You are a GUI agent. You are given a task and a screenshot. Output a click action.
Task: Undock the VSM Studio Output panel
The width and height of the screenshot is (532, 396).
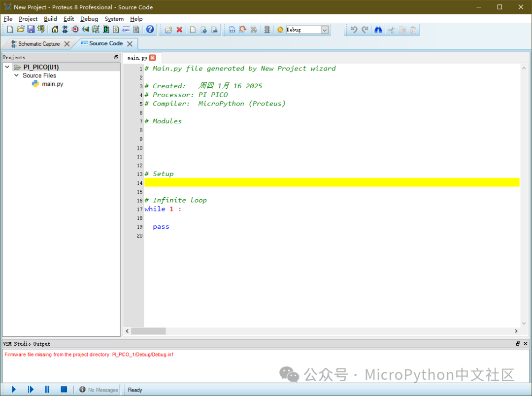[518, 344]
